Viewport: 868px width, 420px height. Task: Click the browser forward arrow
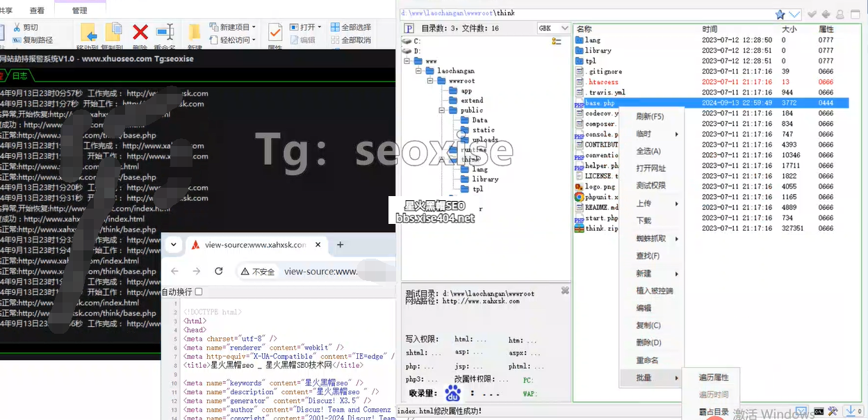(x=197, y=271)
